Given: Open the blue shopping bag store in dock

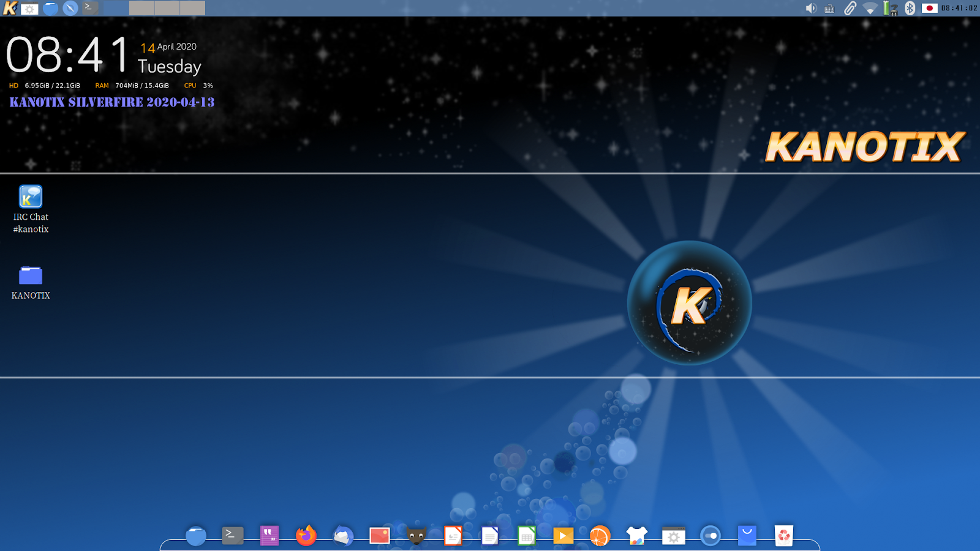Looking at the screenshot, I should click(747, 536).
